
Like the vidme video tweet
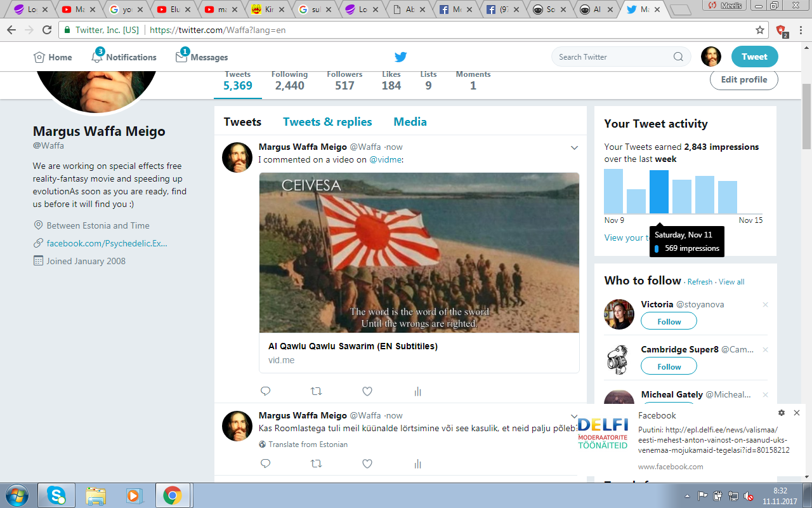[367, 391]
